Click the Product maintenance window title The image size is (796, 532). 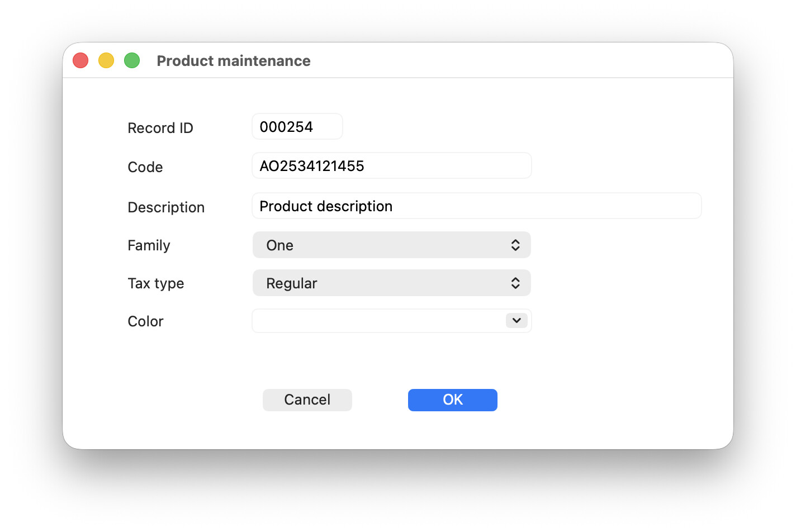tap(234, 61)
